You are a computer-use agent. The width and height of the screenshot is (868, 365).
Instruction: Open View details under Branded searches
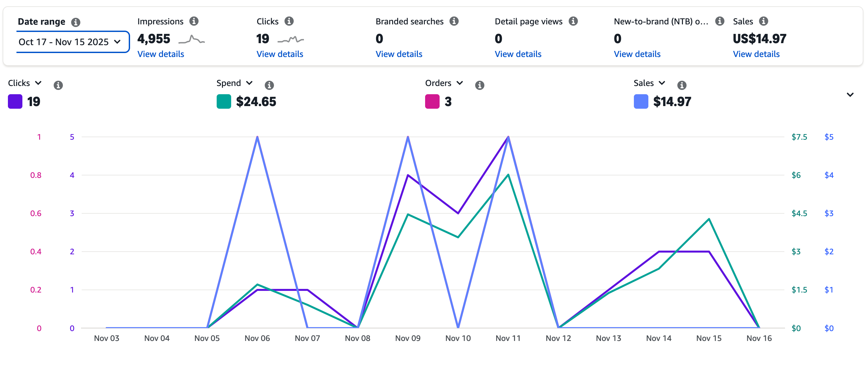pyautogui.click(x=399, y=54)
